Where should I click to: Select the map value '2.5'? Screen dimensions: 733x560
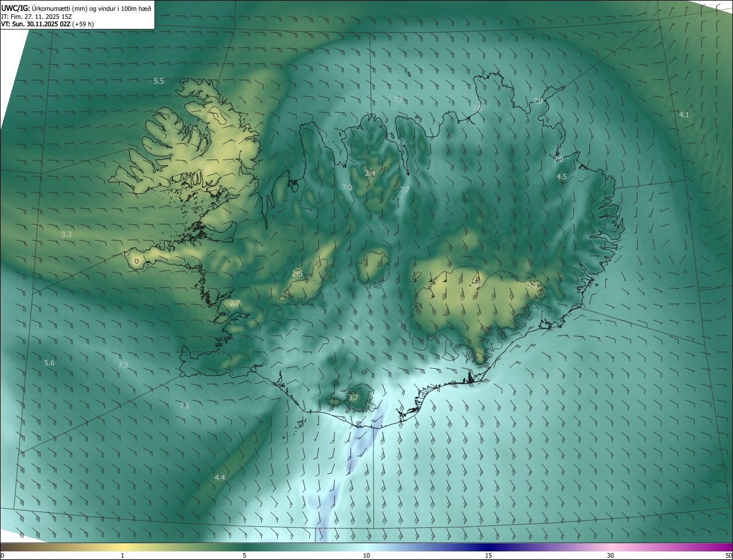click(297, 273)
